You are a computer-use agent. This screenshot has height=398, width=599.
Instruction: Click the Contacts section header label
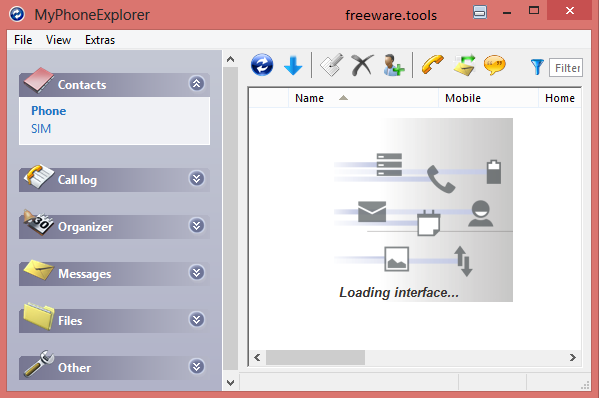82,85
